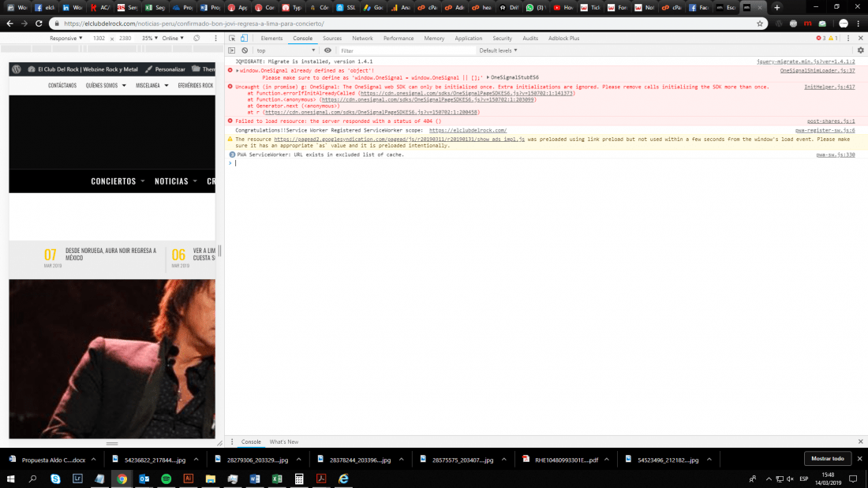Screen dimensions: 868x488
Task: Switch to the Application tab
Action: tap(468, 38)
